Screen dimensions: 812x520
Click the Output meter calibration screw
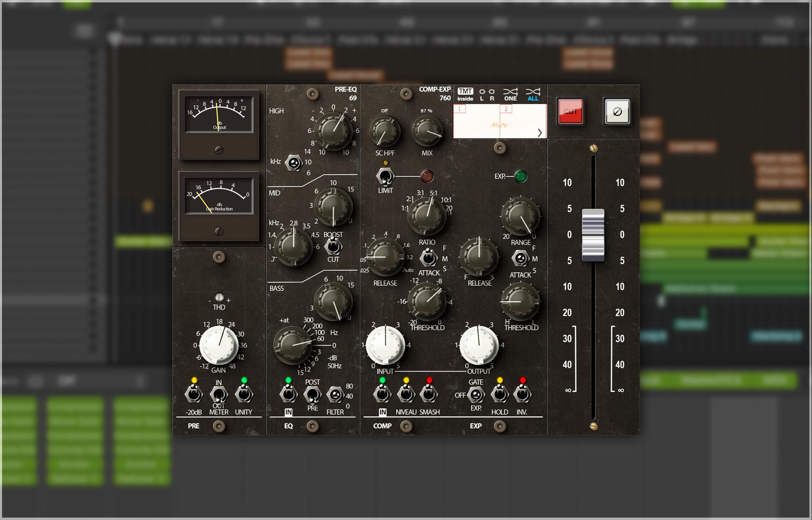tap(219, 150)
